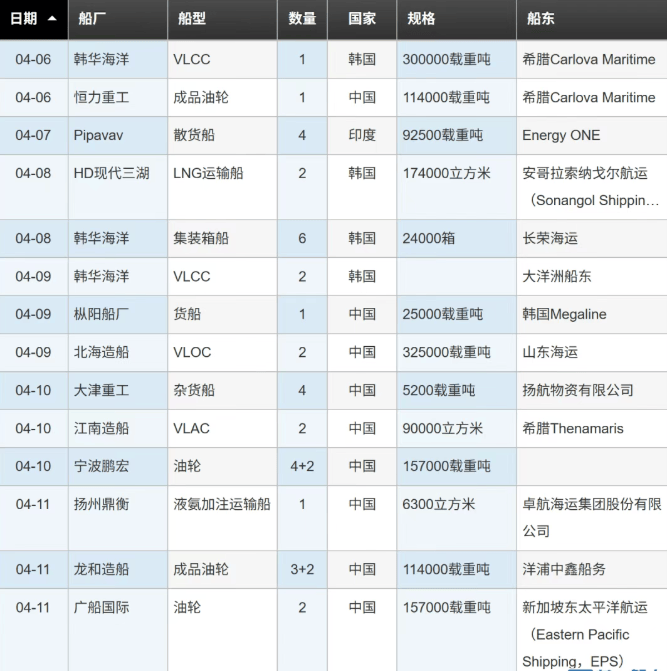Click the 液氨加注运输船 ship type cell

[222, 504]
